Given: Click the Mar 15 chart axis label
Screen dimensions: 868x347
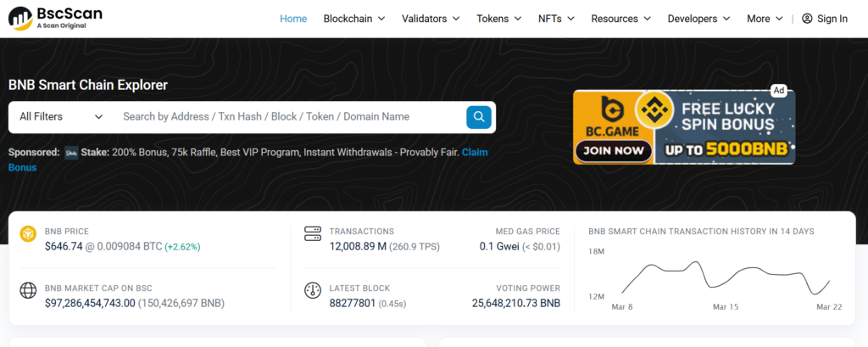Looking at the screenshot, I should click(726, 306).
